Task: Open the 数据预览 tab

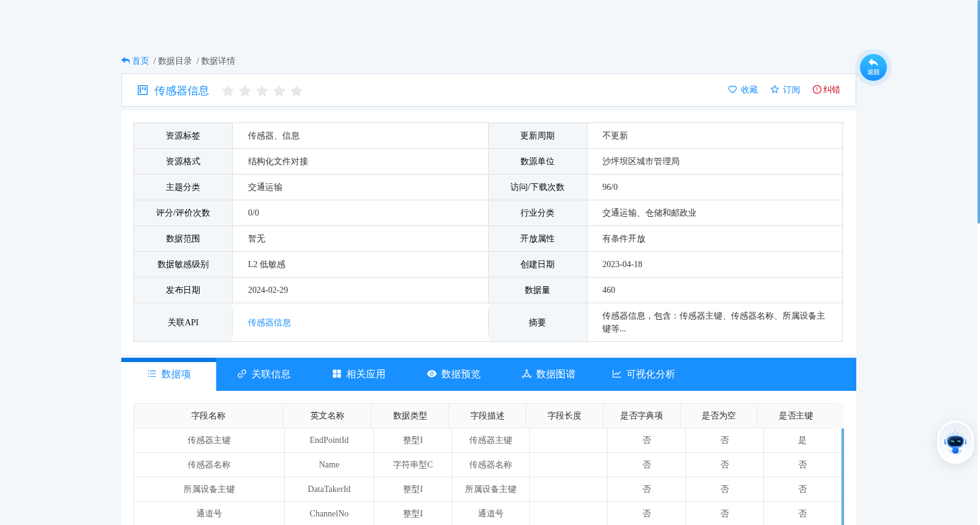Action: coord(454,374)
